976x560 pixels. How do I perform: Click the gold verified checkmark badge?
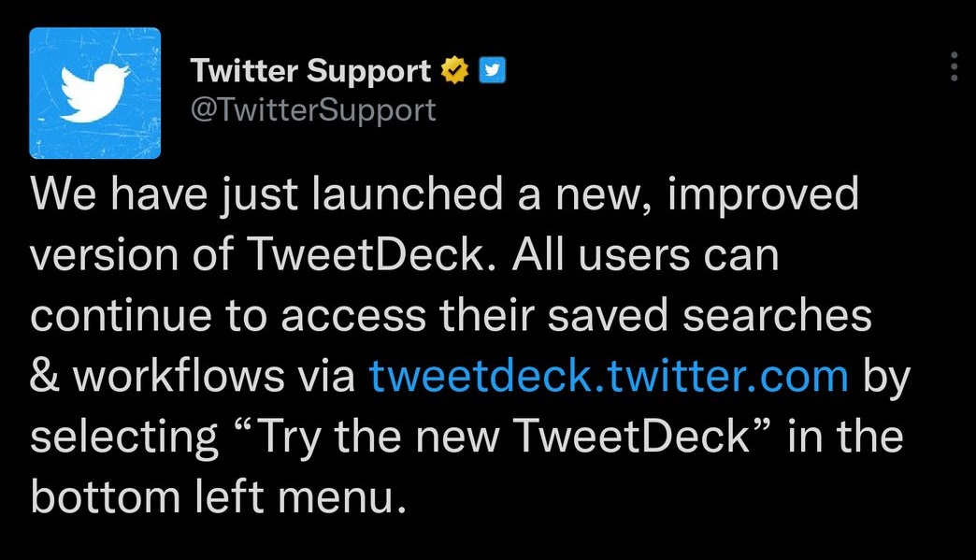pyautogui.click(x=455, y=70)
